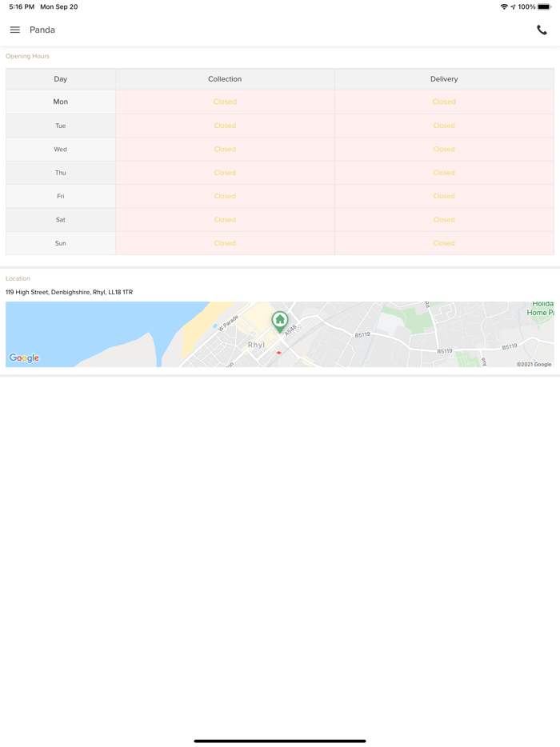Image resolution: width=560 pixels, height=747 pixels.
Task: Click the Thu row label
Action: click(x=61, y=173)
